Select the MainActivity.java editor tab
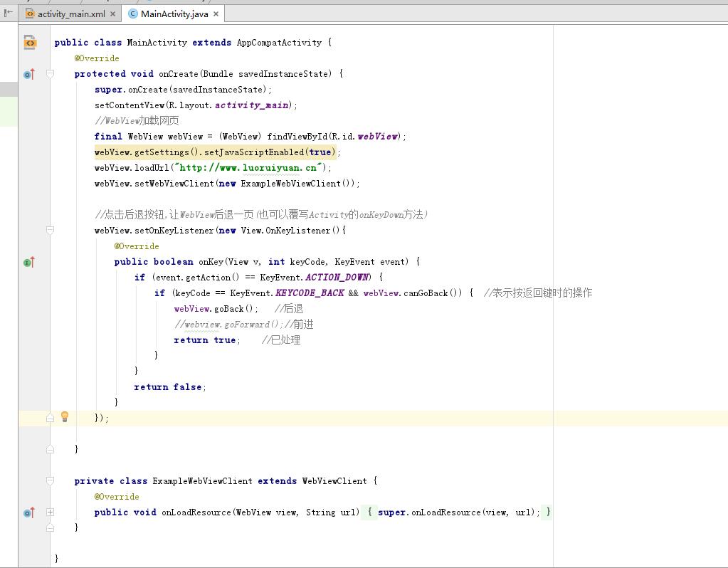 pyautogui.click(x=174, y=14)
